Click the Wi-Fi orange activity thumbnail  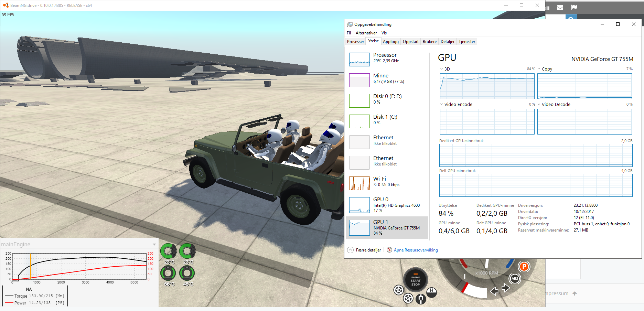pos(359,183)
